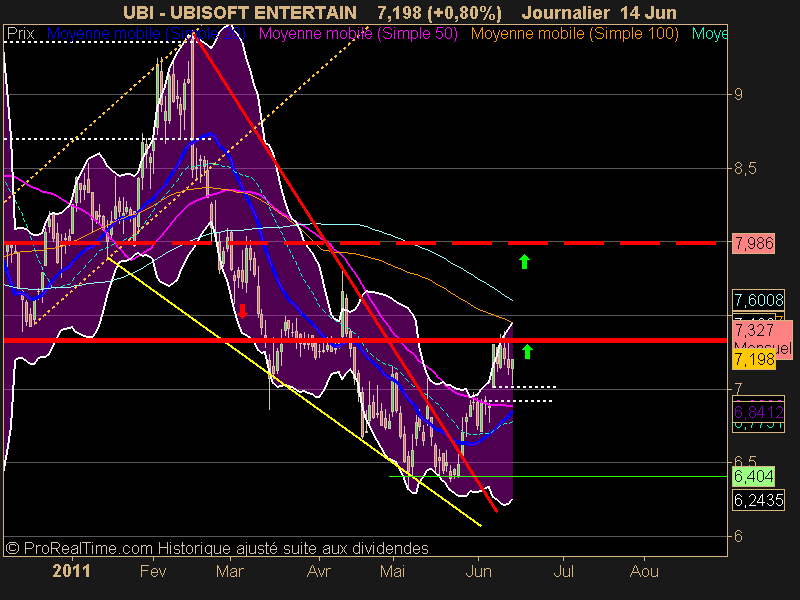Viewport: 800px width, 600px height.
Task: Click the Jul month label
Action: (x=564, y=571)
